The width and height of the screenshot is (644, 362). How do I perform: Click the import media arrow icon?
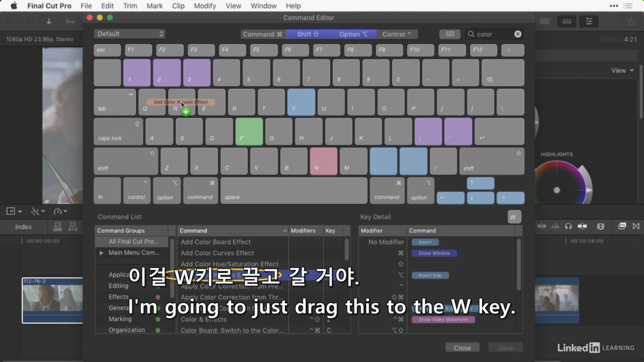point(49,22)
